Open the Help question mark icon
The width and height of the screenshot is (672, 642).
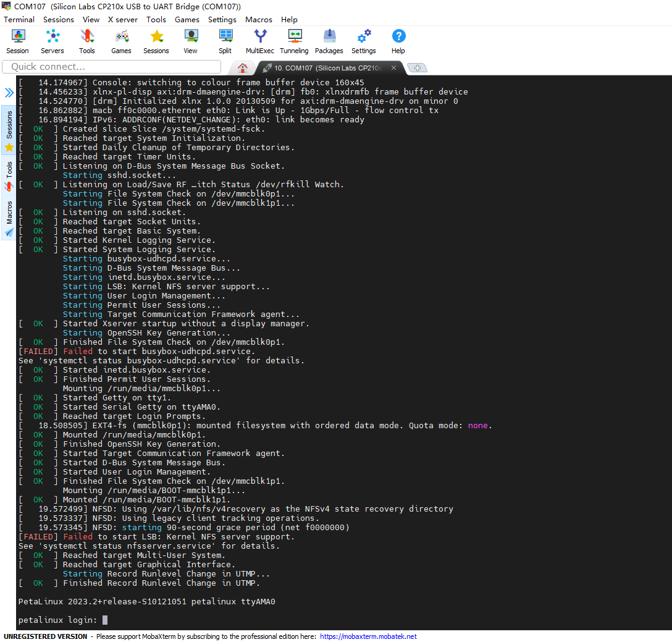398,41
